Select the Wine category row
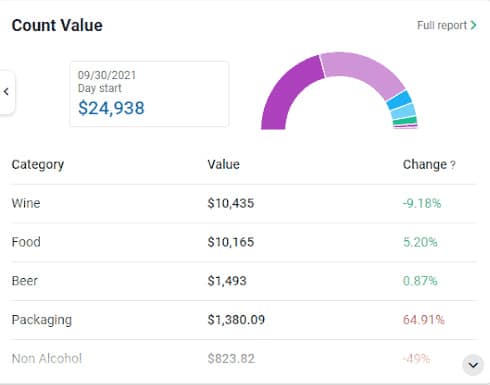This screenshot has height=385, width=490. (x=244, y=203)
